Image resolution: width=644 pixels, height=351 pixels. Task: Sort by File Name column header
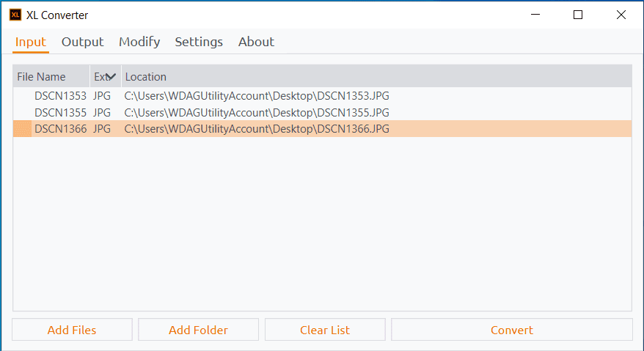pyautogui.click(x=42, y=77)
